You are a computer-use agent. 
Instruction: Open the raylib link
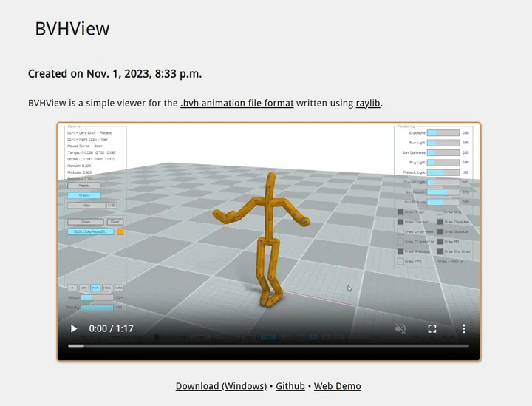(367, 103)
